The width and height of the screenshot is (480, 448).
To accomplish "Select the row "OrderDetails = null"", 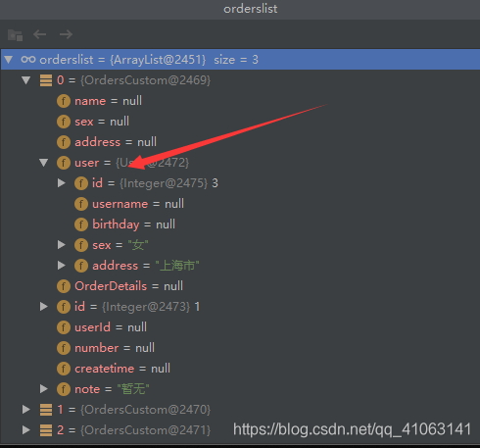I will (240, 286).
